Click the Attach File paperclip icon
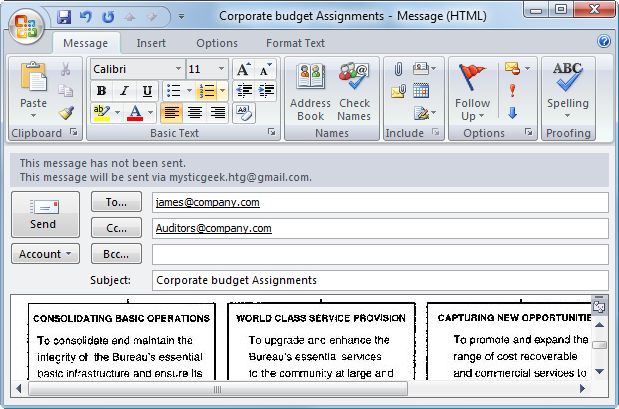619x409 pixels. (397, 69)
